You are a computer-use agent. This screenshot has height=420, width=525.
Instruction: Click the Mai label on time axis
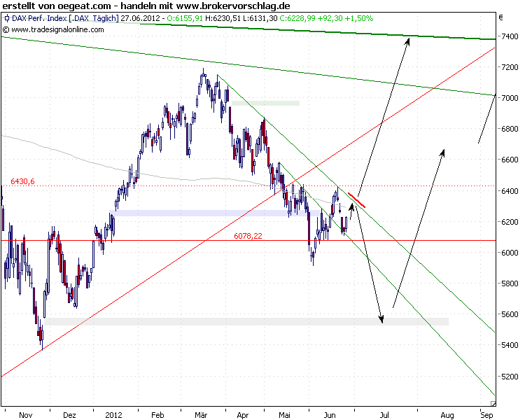[284, 415]
